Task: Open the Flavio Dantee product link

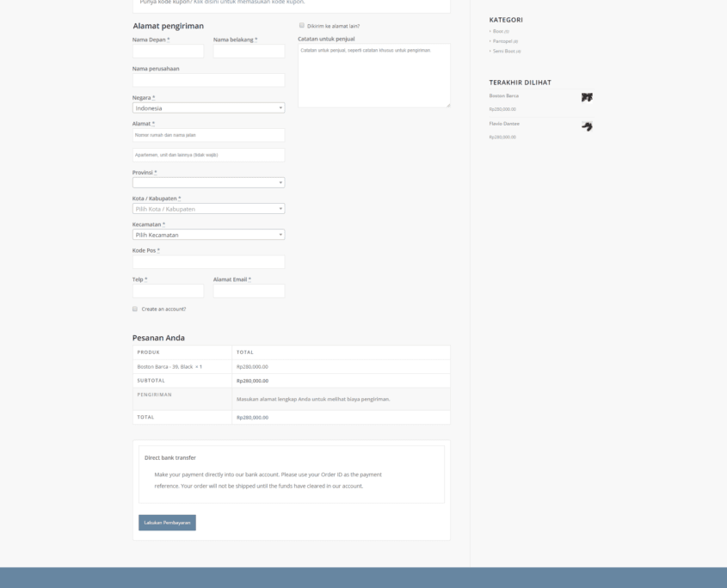Action: pos(504,124)
